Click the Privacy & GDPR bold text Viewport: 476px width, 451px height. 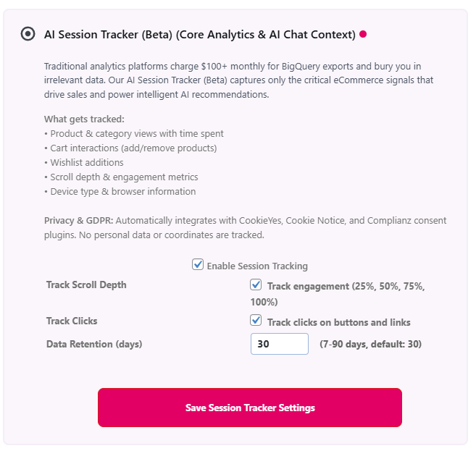coord(78,220)
